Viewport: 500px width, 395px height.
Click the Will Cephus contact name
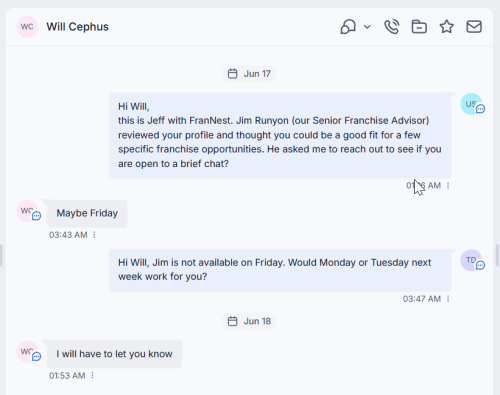77,27
